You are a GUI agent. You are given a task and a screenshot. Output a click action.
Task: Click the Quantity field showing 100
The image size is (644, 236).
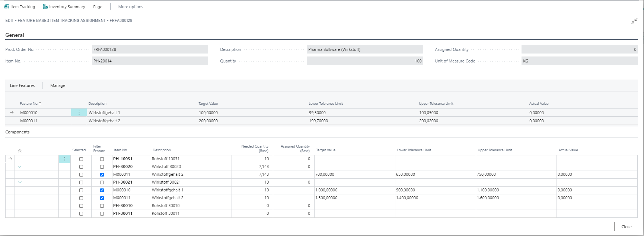tap(365, 61)
